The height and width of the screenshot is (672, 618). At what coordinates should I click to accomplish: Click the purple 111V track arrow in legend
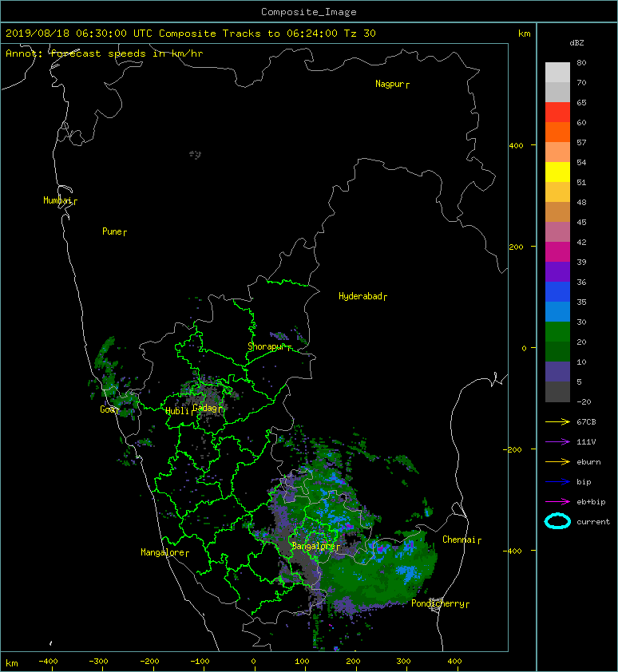coord(557,442)
